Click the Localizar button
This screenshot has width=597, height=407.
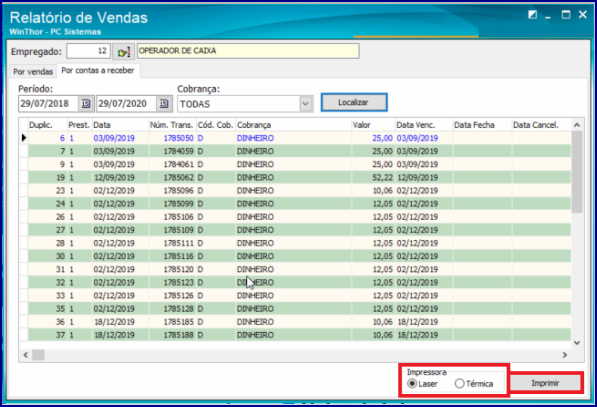pyautogui.click(x=354, y=102)
